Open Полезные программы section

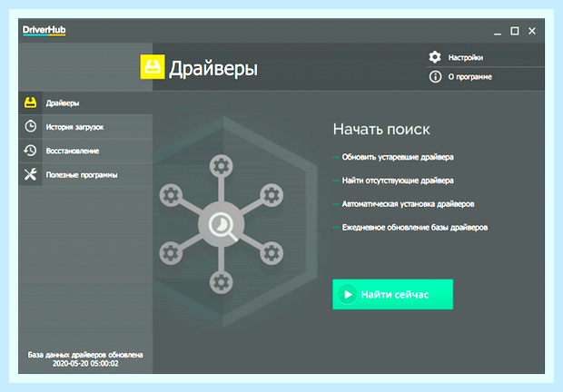tap(85, 174)
